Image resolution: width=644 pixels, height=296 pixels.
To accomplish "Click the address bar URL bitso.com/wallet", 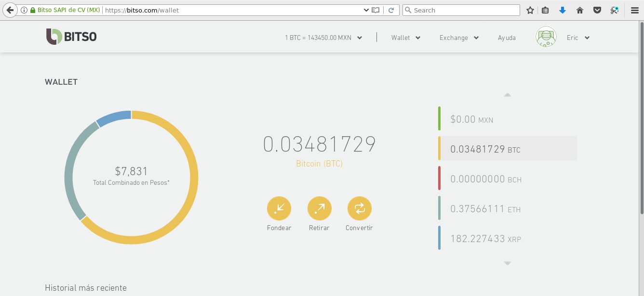I will pos(141,10).
